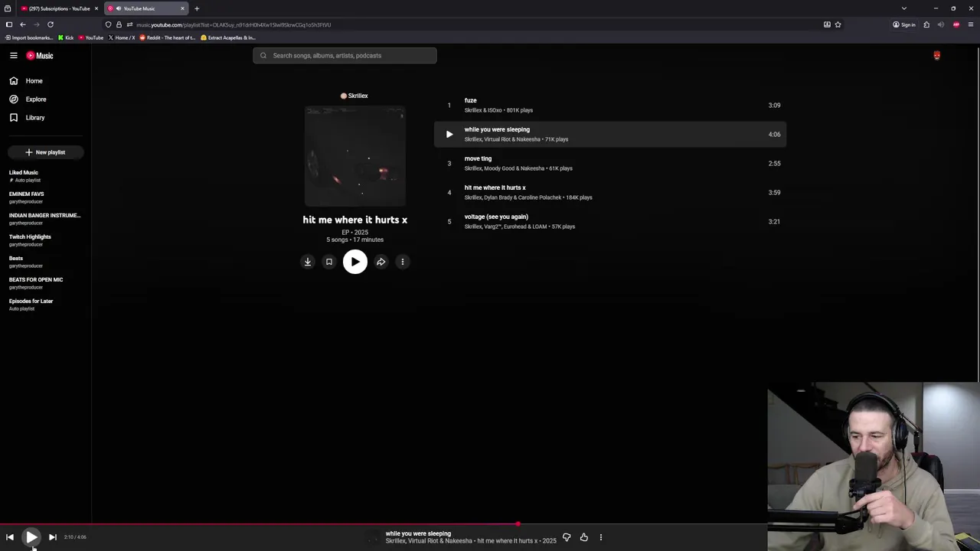
Task: Seek on the red progress bar
Action: (x=259, y=524)
